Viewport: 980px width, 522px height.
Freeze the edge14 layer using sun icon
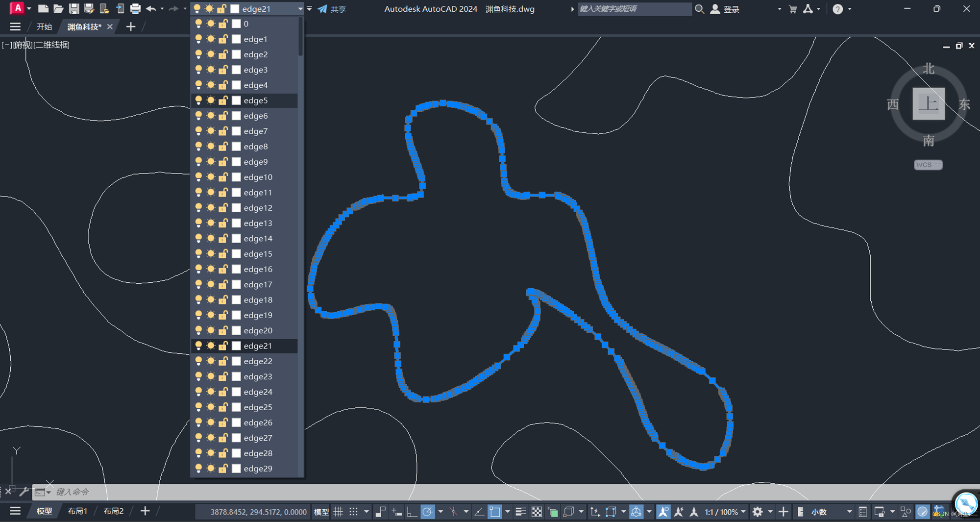(211, 238)
